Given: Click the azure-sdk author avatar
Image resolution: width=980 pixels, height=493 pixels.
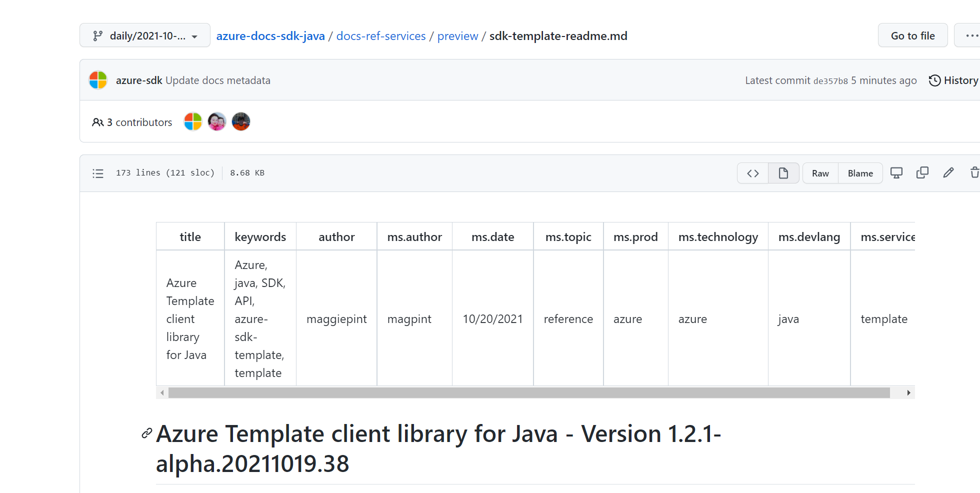Looking at the screenshot, I should [x=98, y=80].
